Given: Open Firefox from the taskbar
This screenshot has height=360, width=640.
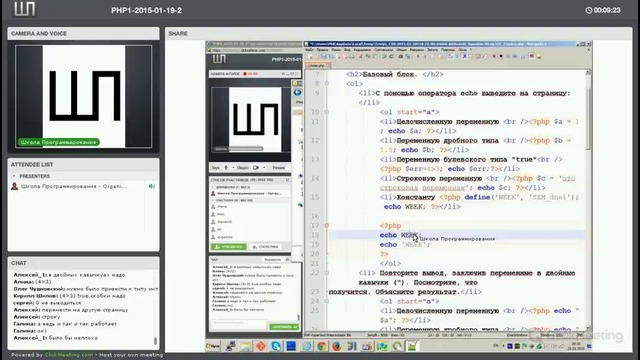Looking at the screenshot, I should coord(337,346).
